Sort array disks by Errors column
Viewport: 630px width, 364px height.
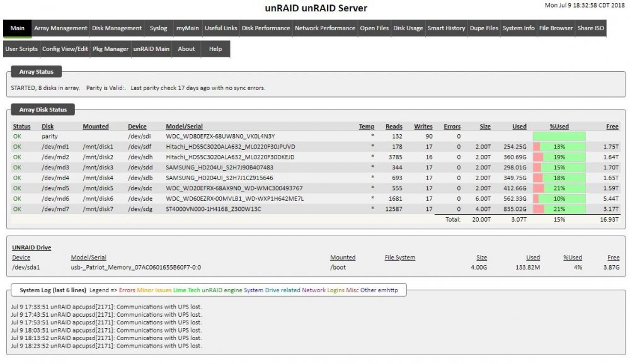(452, 126)
